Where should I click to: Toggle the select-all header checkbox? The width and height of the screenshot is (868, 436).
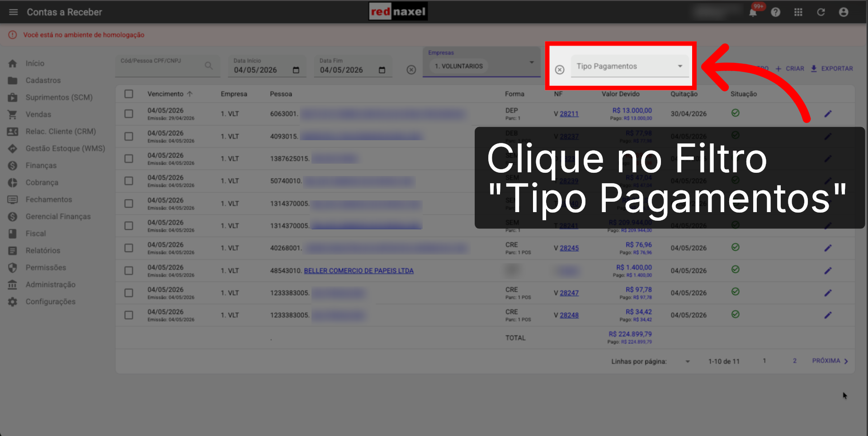click(x=129, y=94)
